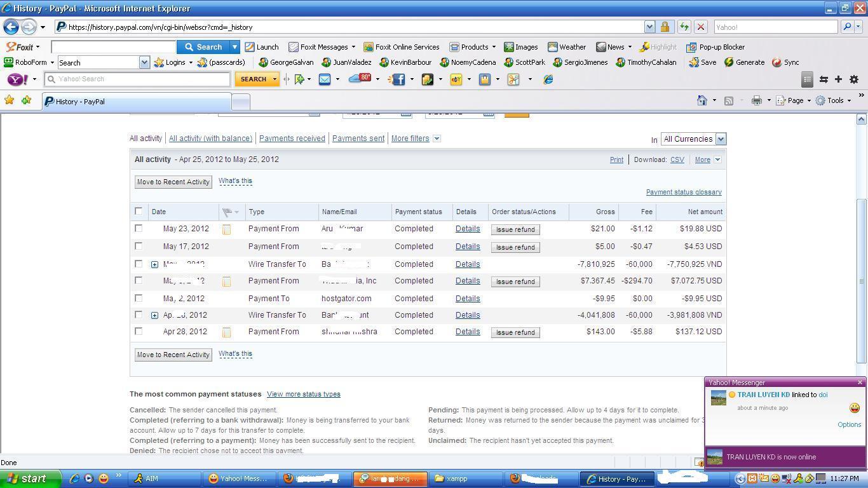868x488 pixels.
Task: Download history as CSV
Action: point(677,159)
